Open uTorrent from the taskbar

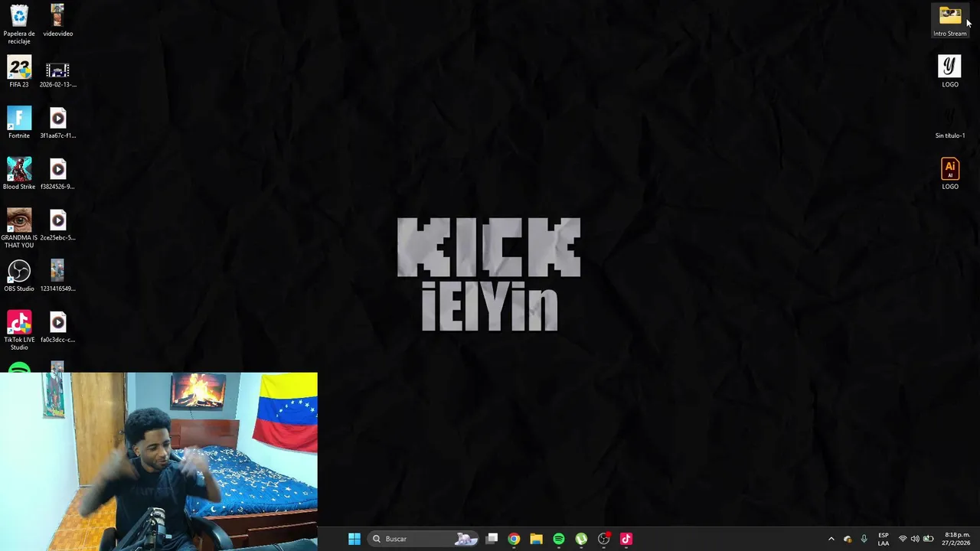click(x=581, y=539)
